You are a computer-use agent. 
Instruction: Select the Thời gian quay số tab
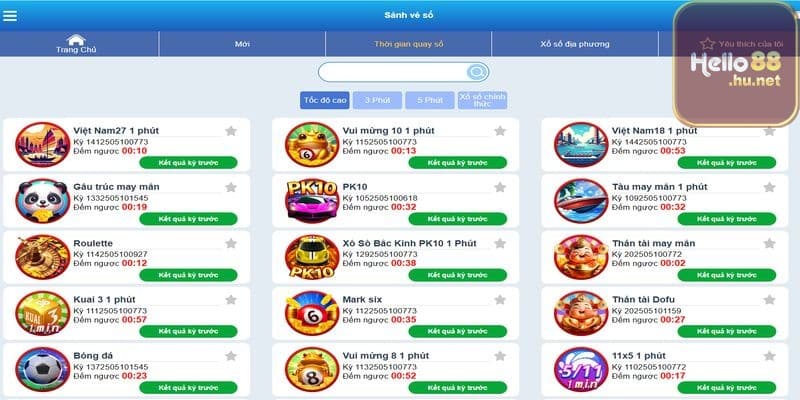(409, 44)
